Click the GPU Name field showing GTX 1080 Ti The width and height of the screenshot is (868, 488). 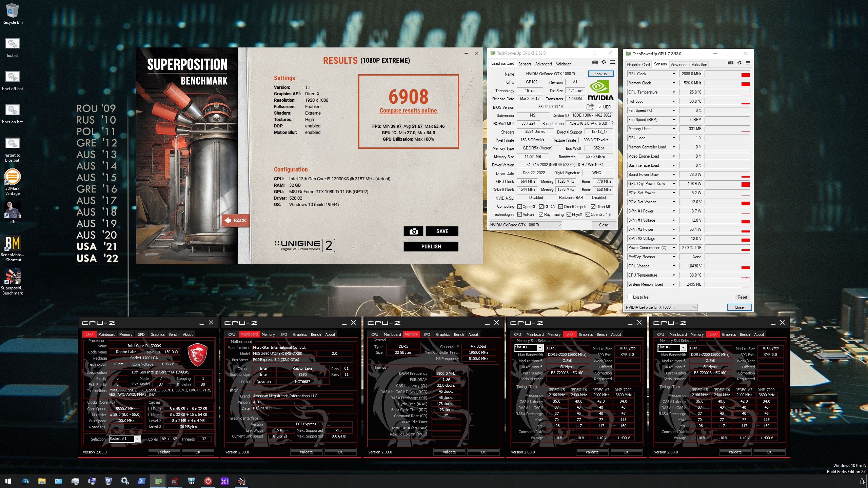pos(550,74)
